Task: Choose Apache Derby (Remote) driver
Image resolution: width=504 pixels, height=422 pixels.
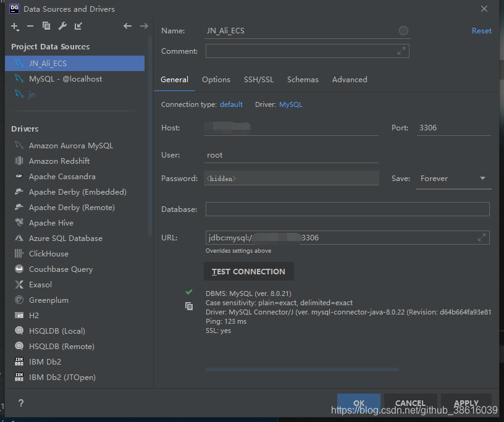Action: pos(72,208)
